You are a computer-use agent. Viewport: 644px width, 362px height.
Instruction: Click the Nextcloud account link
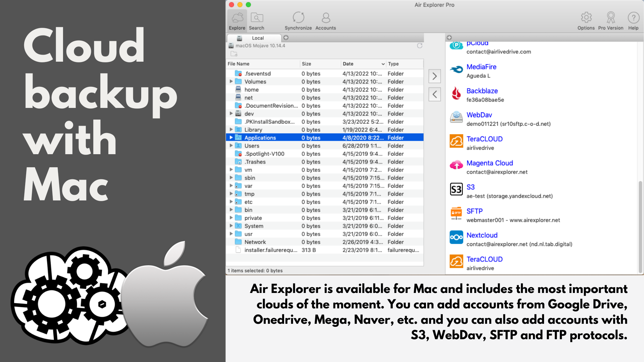[x=482, y=235]
